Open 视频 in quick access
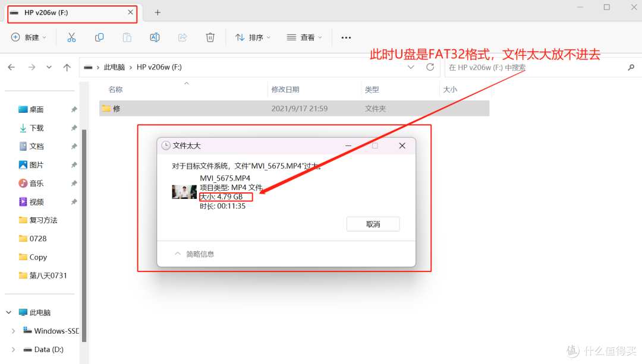The image size is (642, 364). pyautogui.click(x=31, y=202)
